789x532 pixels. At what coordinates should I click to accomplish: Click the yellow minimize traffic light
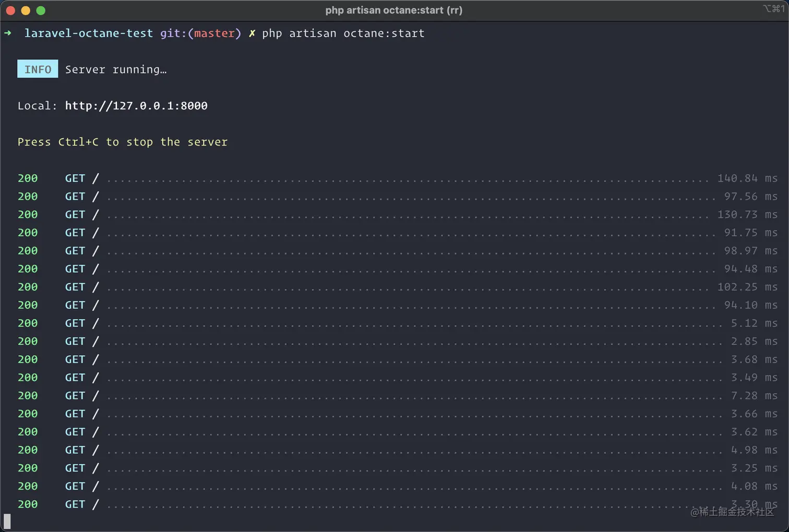point(26,10)
